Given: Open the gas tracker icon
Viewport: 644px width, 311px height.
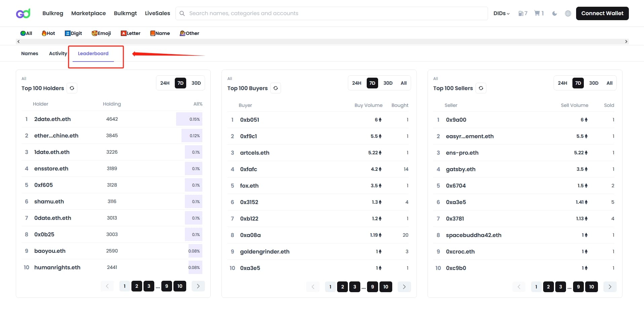Looking at the screenshot, I should (x=521, y=13).
